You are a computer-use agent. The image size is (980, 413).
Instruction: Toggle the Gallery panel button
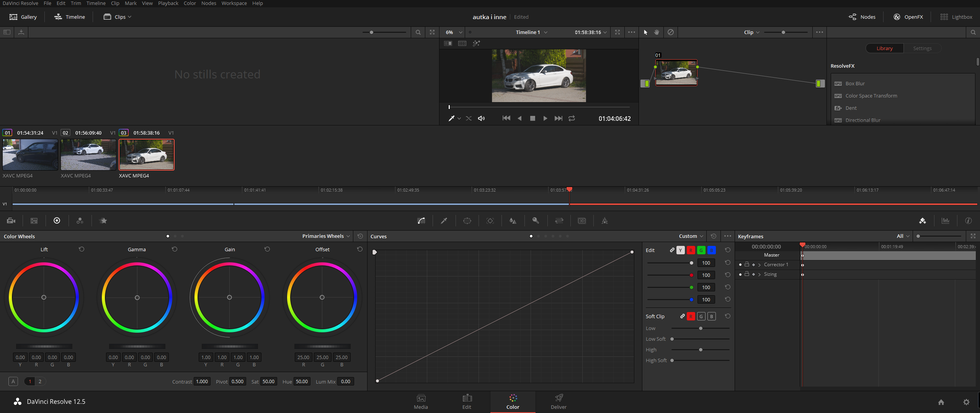pyautogui.click(x=23, y=17)
